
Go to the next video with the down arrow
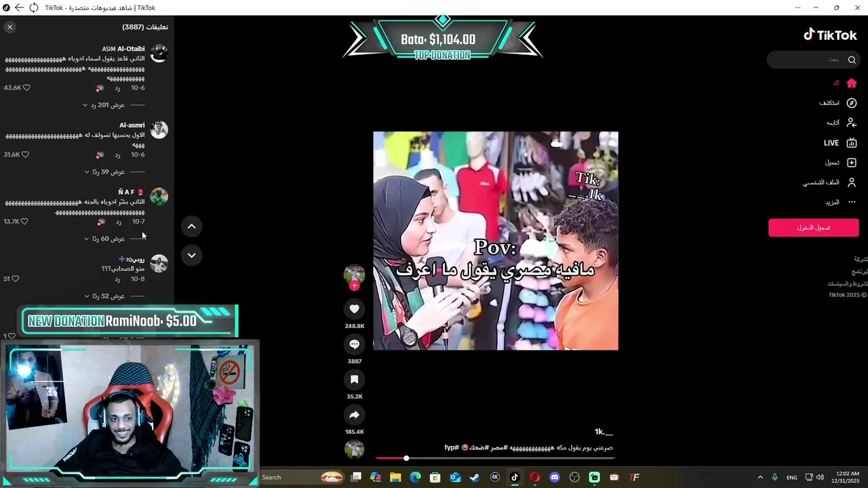(x=191, y=256)
